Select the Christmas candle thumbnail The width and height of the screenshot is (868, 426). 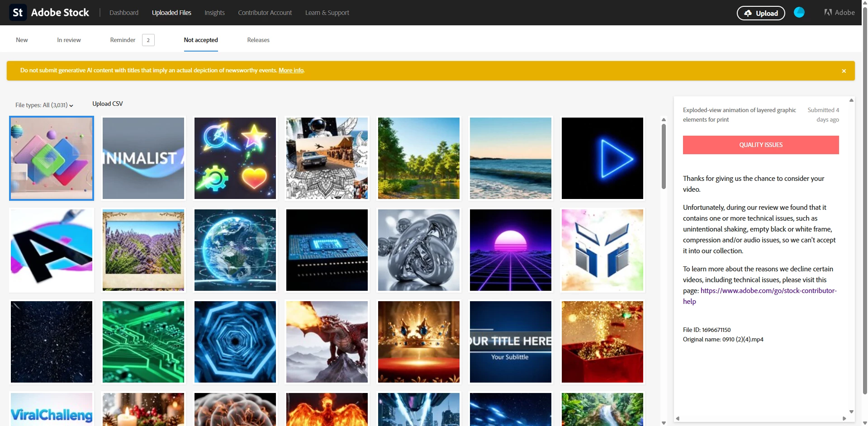coord(143,409)
